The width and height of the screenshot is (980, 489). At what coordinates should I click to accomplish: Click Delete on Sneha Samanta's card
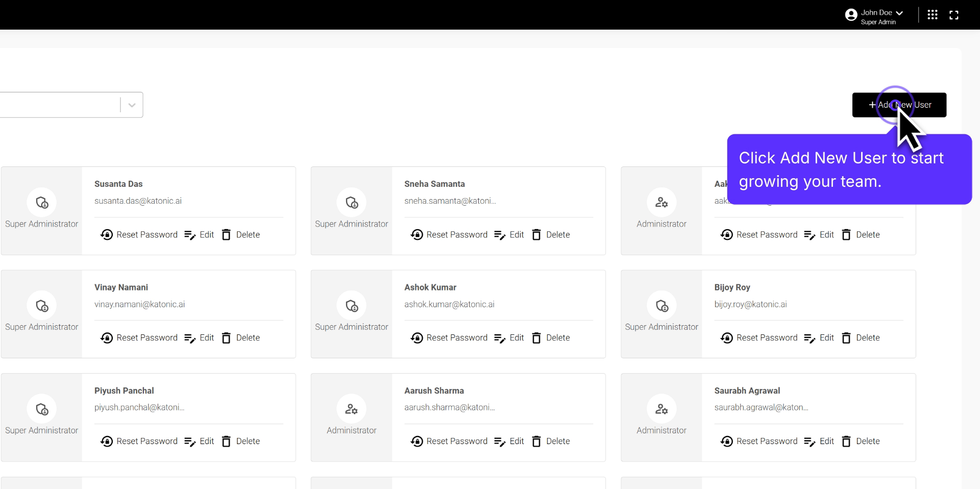coord(536,235)
